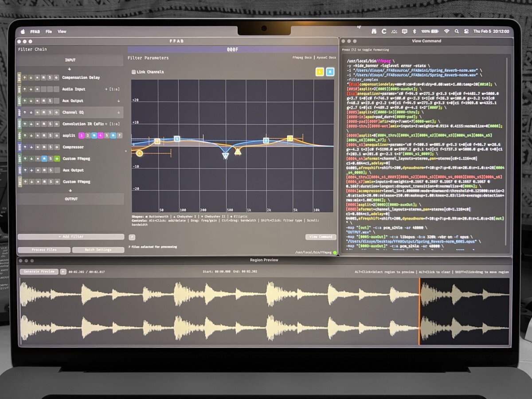Expand the first Aux Output row arrow
Screen dimensions: 532x399
pos(118,101)
